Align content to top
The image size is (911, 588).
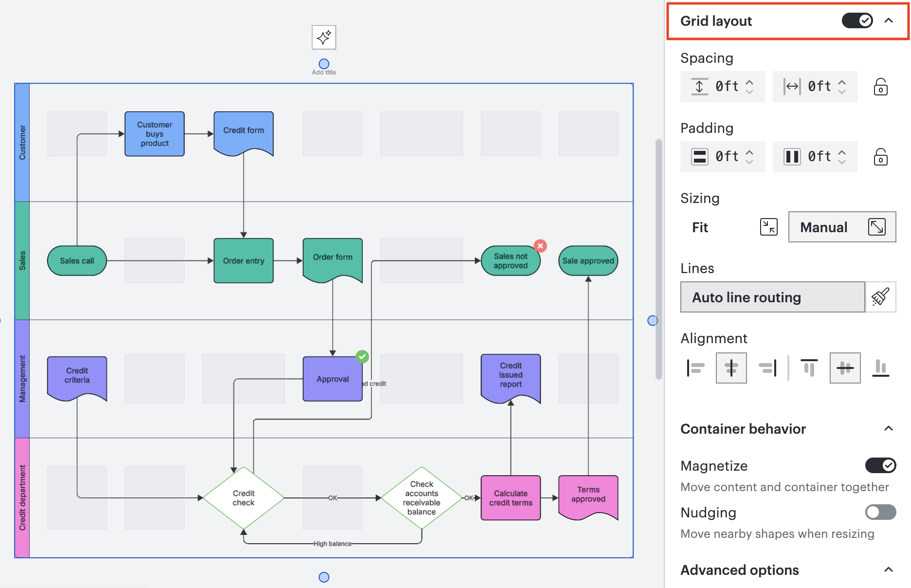(809, 368)
